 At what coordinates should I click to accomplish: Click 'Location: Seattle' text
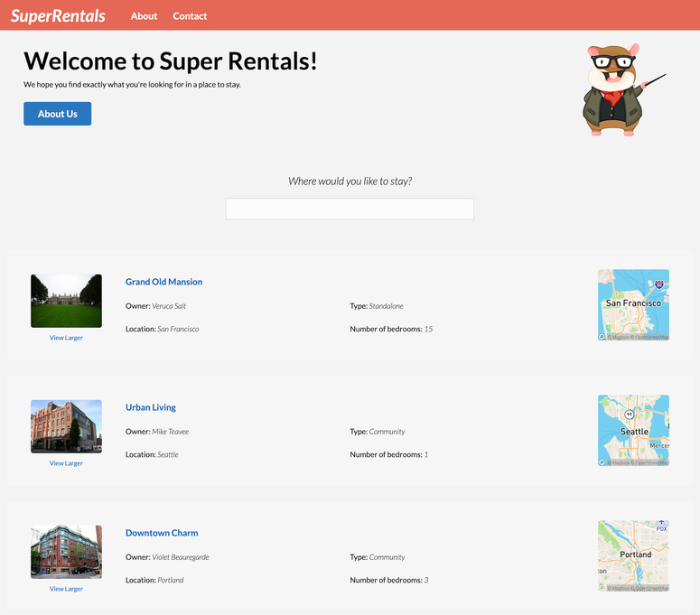[152, 455]
